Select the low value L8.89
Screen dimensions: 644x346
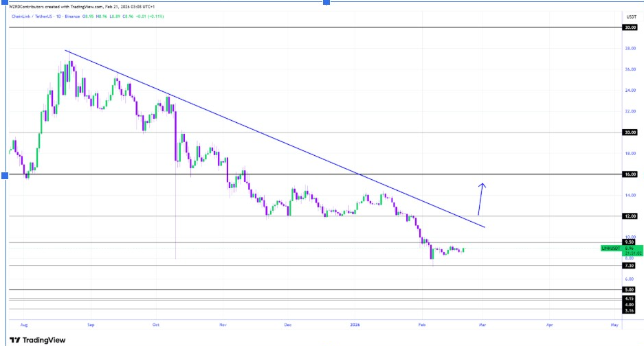coord(115,16)
